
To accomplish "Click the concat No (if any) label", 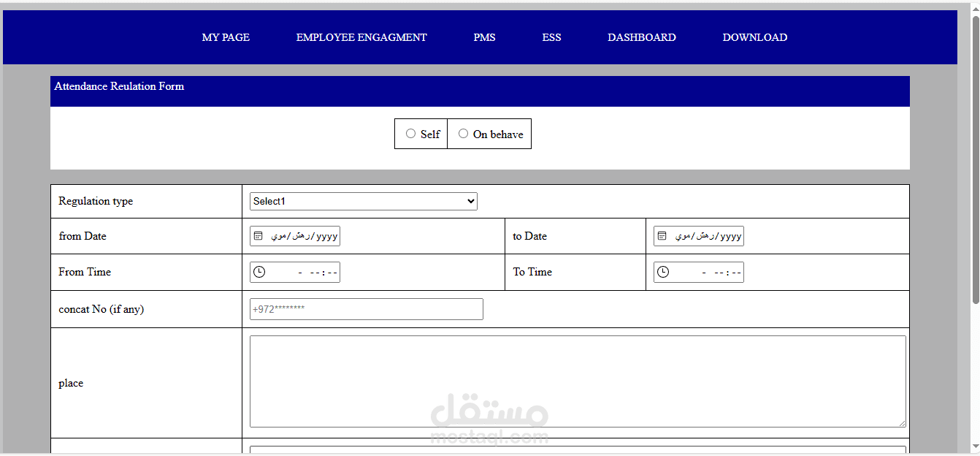I will tap(102, 309).
